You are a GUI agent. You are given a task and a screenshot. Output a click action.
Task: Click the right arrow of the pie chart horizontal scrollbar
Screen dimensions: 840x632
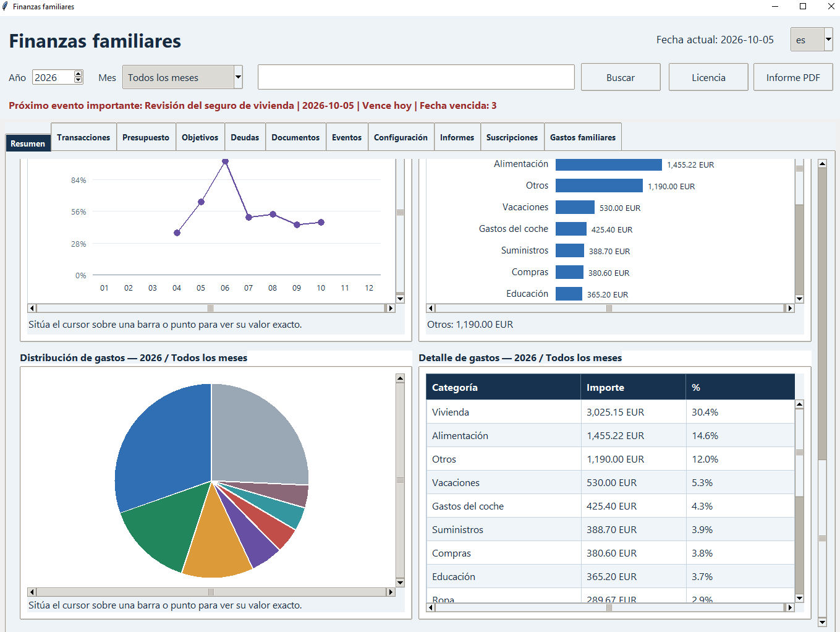pyautogui.click(x=390, y=592)
